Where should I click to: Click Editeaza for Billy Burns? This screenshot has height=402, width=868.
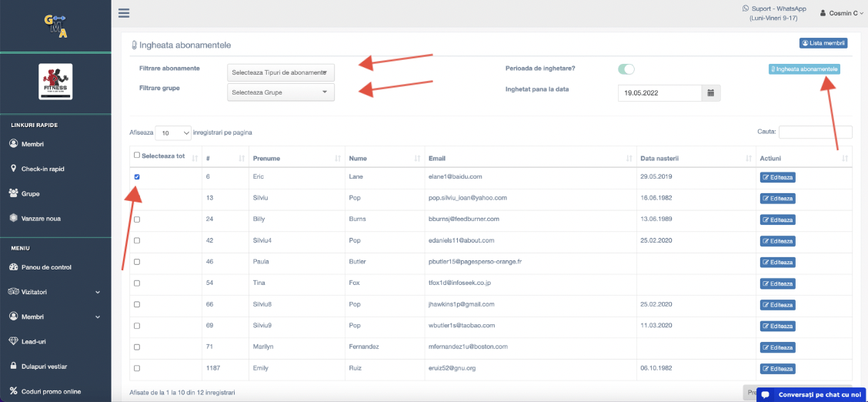777,219
